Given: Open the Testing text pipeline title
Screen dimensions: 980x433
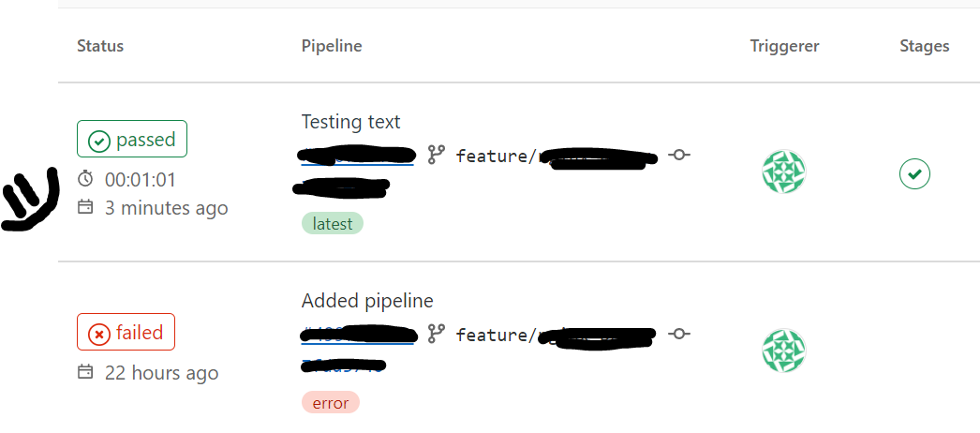Looking at the screenshot, I should tap(350, 121).
